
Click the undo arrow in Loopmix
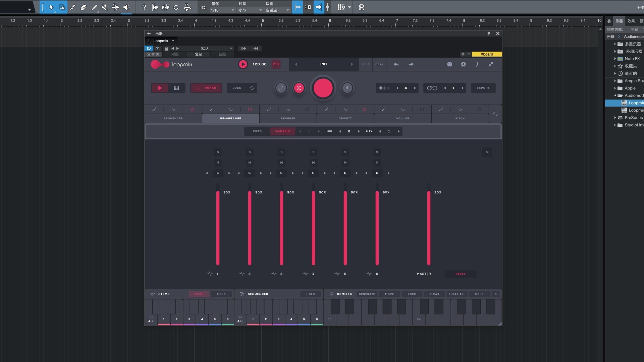coord(396,64)
